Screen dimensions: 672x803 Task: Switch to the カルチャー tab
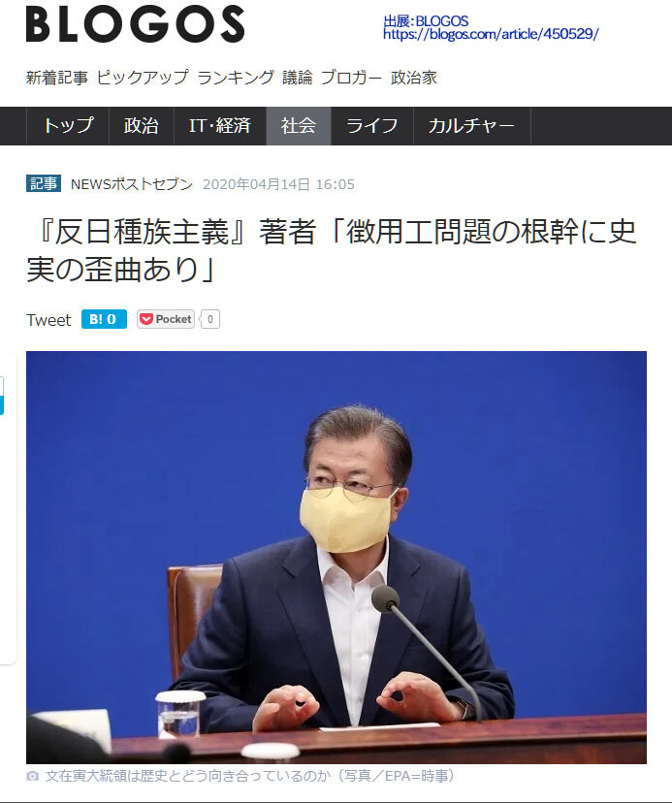[471, 126]
